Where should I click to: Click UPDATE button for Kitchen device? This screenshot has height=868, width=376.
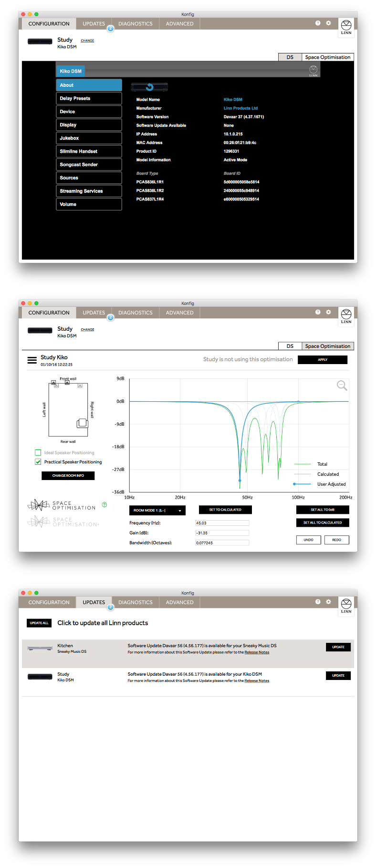click(338, 647)
